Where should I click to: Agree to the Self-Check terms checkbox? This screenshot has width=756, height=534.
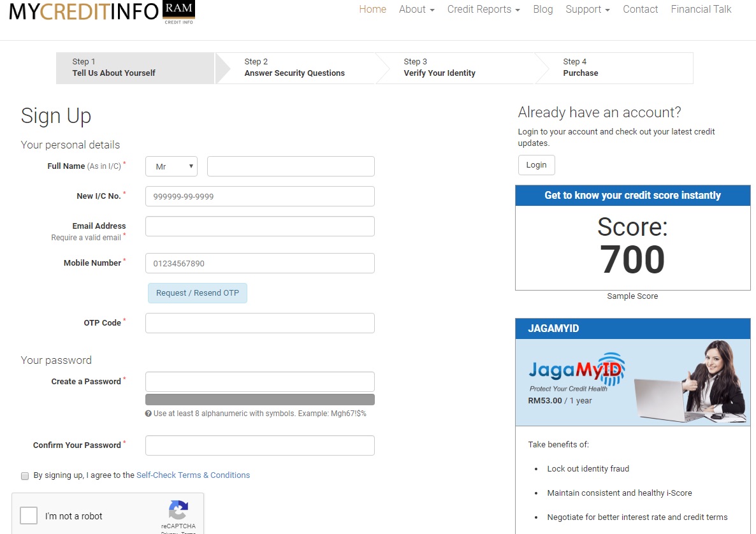coord(25,476)
